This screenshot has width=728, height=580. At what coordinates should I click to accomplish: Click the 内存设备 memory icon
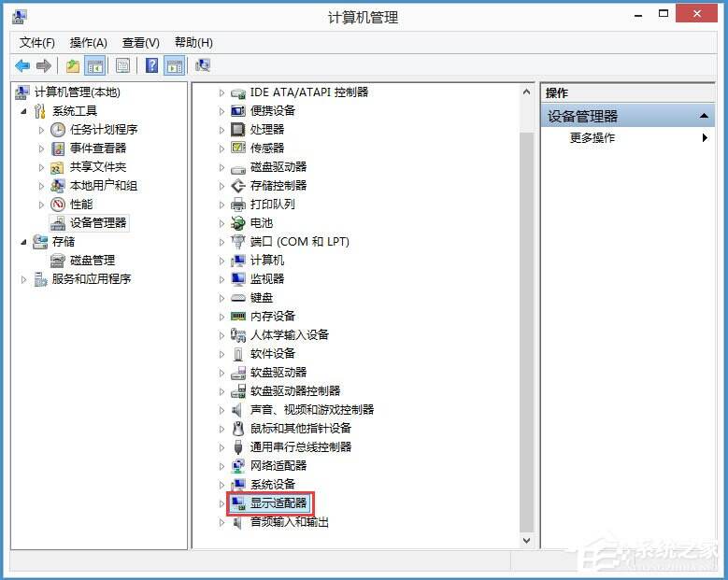(x=238, y=316)
